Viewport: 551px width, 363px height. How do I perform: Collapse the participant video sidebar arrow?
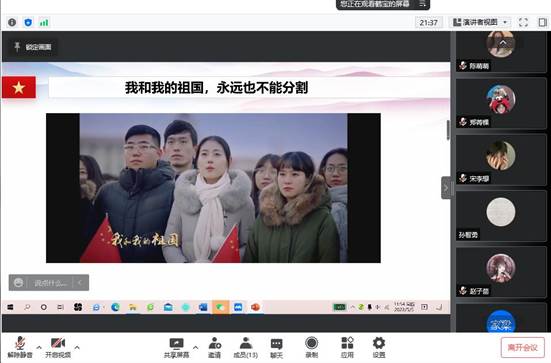[x=446, y=188]
